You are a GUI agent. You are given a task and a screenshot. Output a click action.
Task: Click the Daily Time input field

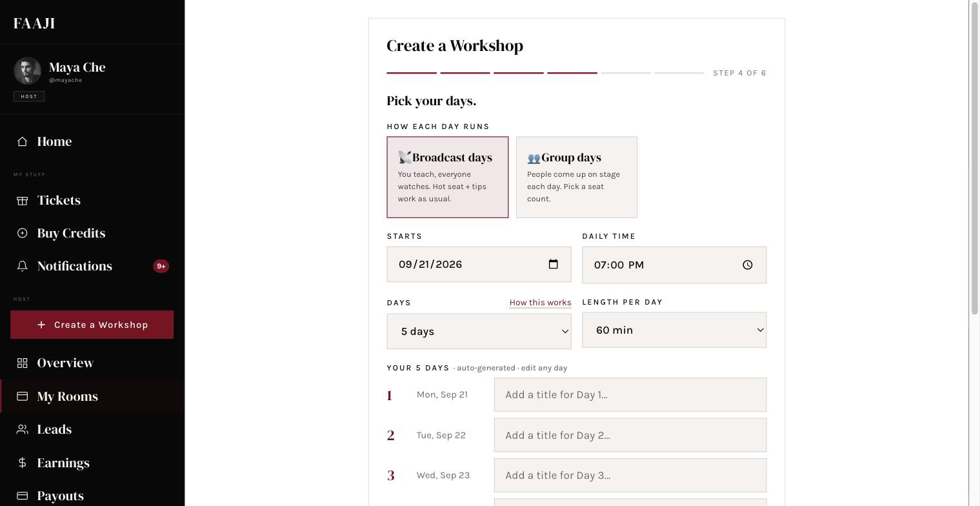point(674,265)
